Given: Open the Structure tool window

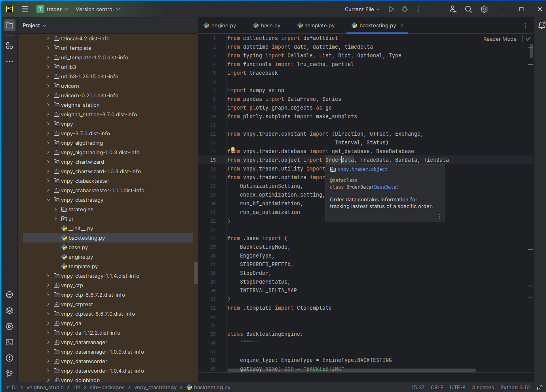Looking at the screenshot, I should (x=10, y=45).
